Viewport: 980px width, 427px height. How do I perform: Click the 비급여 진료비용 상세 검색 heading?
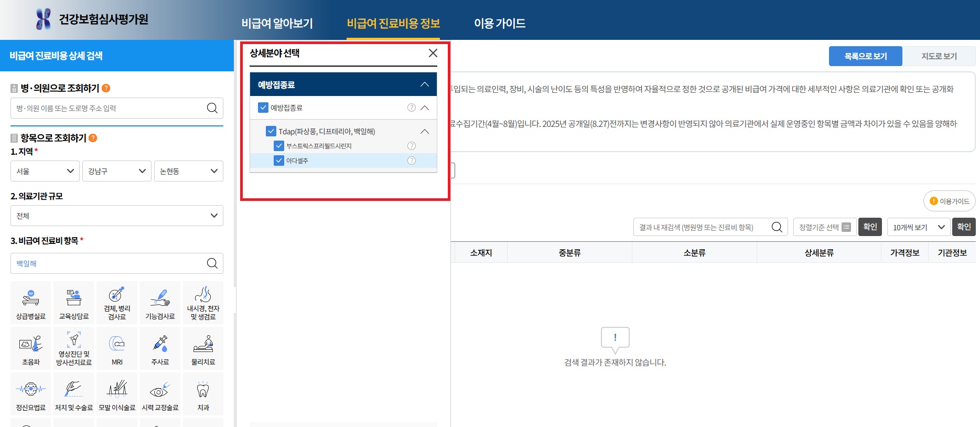[x=56, y=56]
